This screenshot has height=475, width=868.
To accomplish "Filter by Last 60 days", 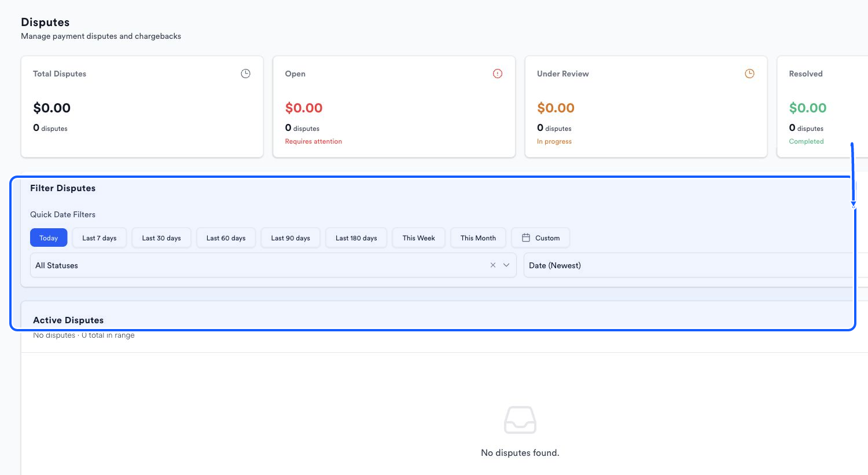I will tap(226, 238).
